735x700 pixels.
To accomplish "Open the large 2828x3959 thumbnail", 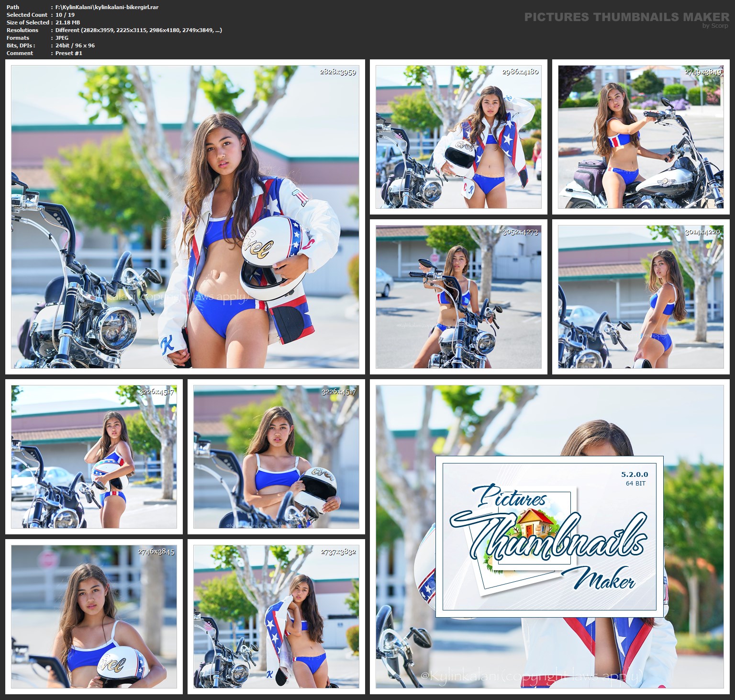I will (185, 217).
